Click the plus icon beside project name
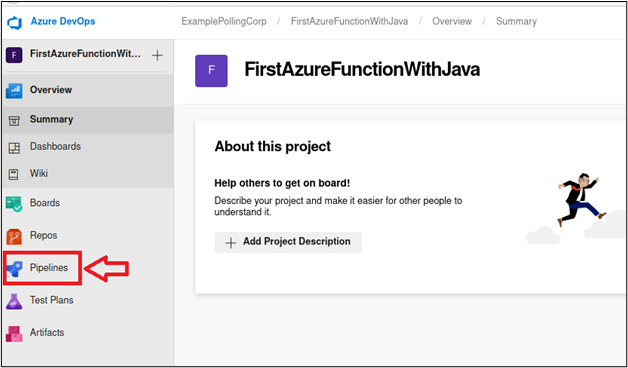Image resolution: width=628 pixels, height=368 pixels. click(x=157, y=55)
